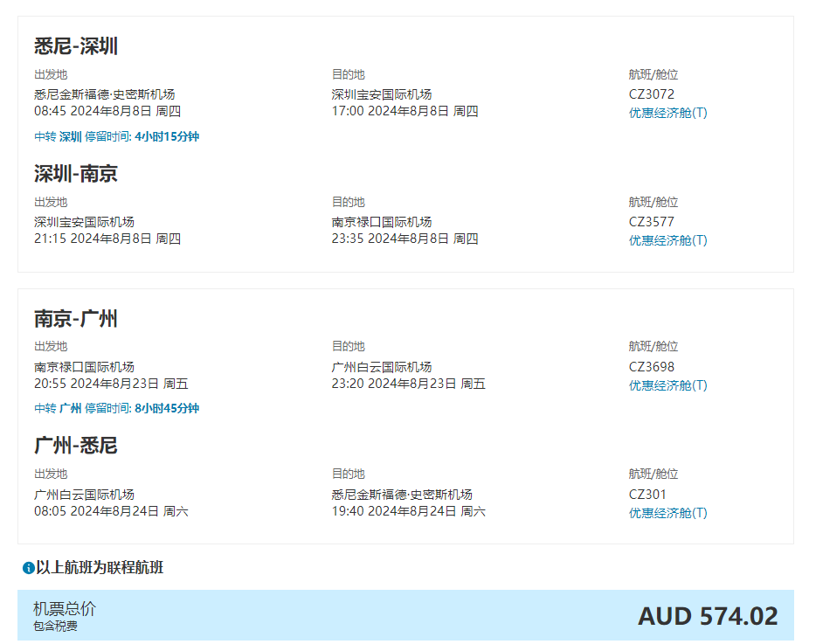Viewport: 816px width, 644px height.
Task: Open 优惠经济舱(T) link for flight CZ301
Action: (x=667, y=513)
